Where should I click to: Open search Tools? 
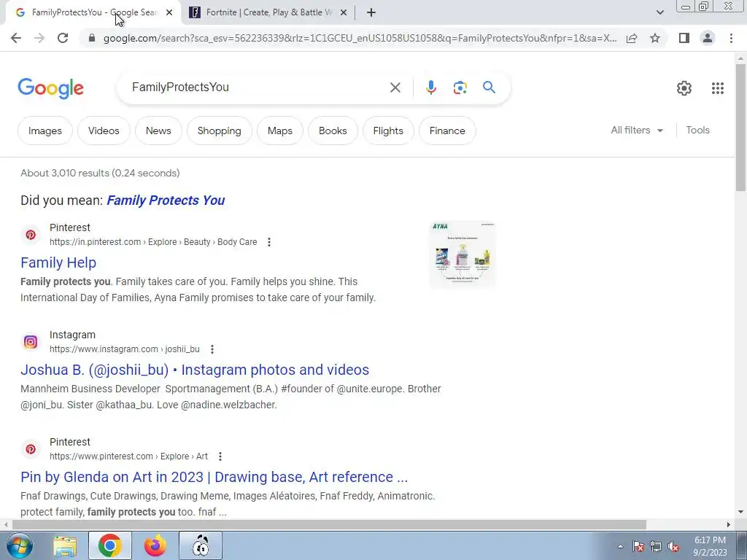(x=697, y=130)
